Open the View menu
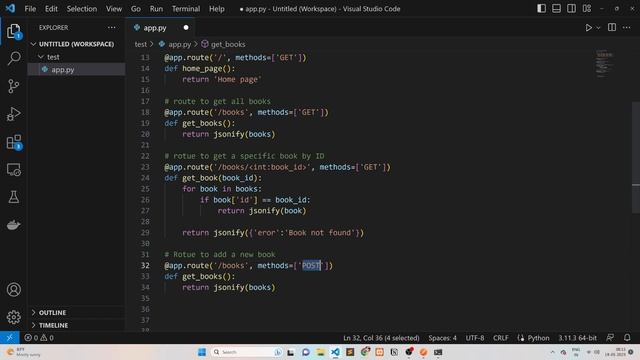 [x=114, y=9]
